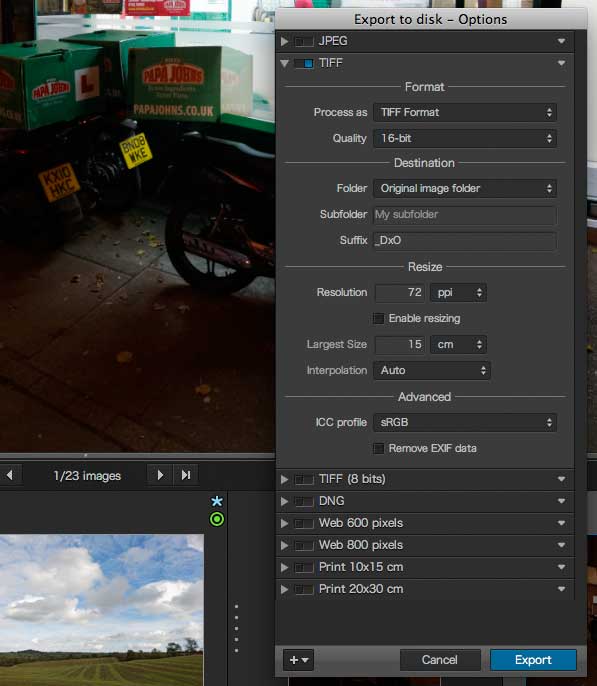597x686 pixels.
Task: Click the Suffix _DxO field
Action: point(464,240)
